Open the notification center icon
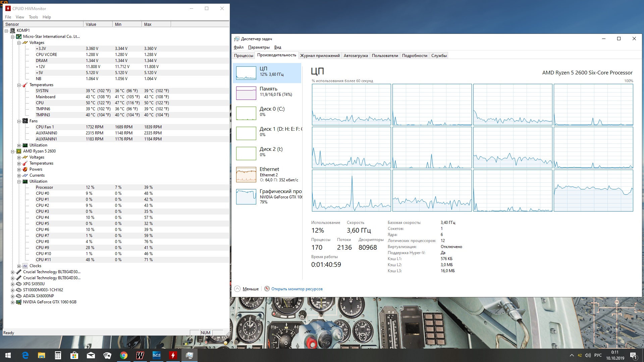The width and height of the screenshot is (644, 362). pos(633,355)
